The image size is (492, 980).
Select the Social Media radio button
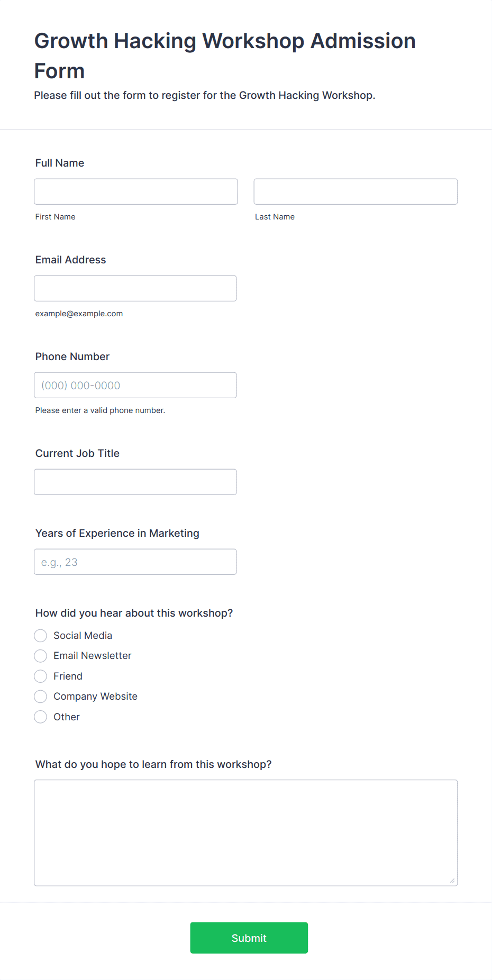[x=41, y=636]
